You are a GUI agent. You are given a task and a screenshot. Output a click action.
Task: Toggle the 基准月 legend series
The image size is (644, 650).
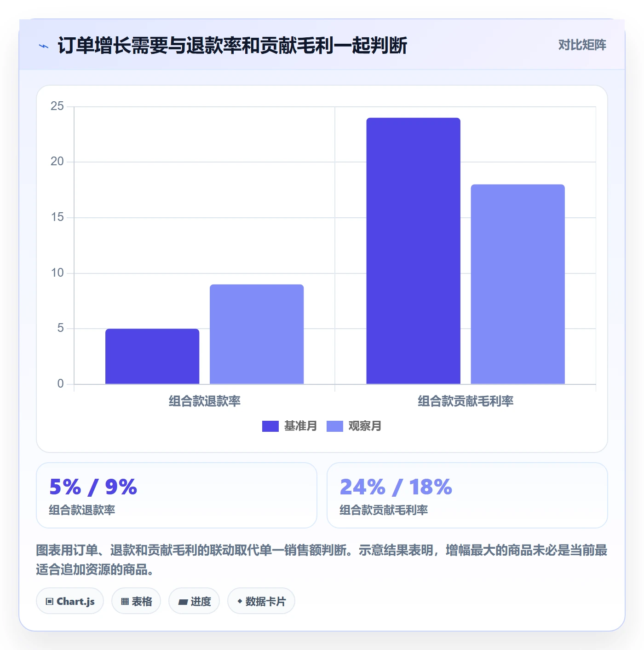[289, 426]
